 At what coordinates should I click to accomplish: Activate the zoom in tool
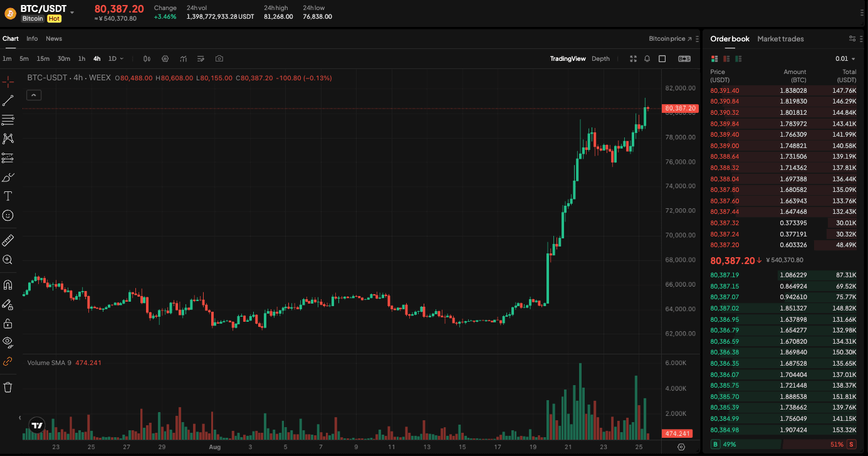click(8, 260)
